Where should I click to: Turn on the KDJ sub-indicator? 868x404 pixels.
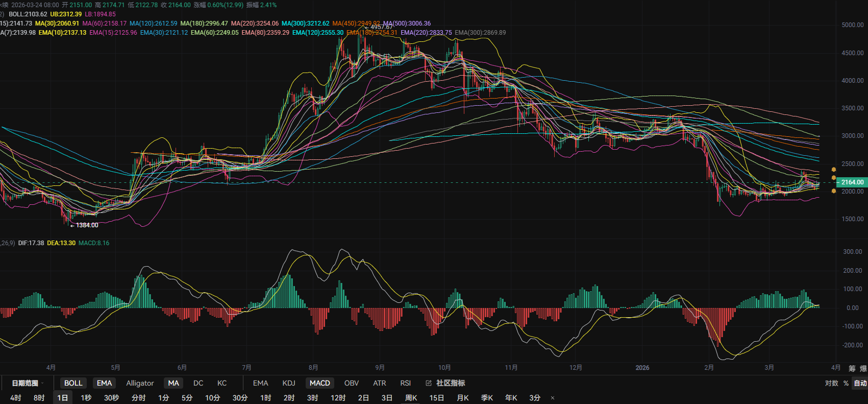[289, 383]
